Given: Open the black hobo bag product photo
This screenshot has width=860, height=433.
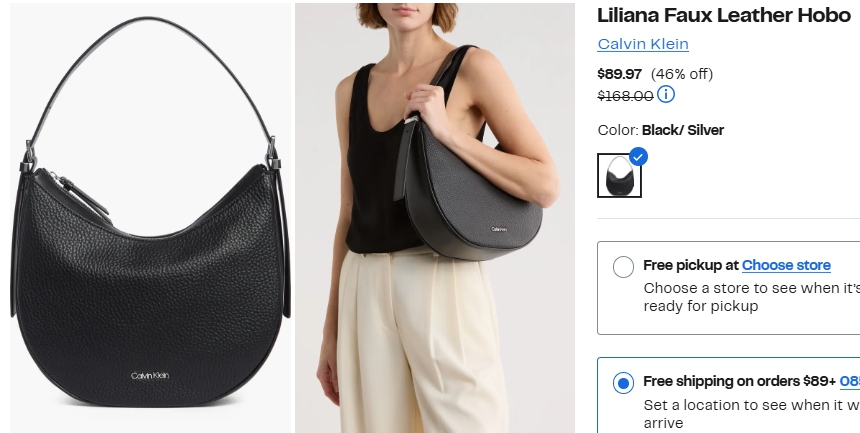Looking at the screenshot, I should [x=150, y=218].
